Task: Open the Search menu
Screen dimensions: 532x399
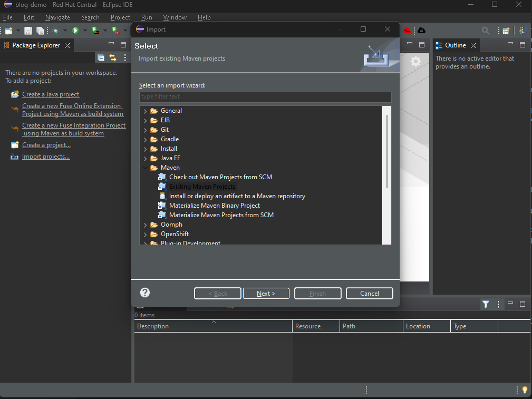Action: [90, 17]
